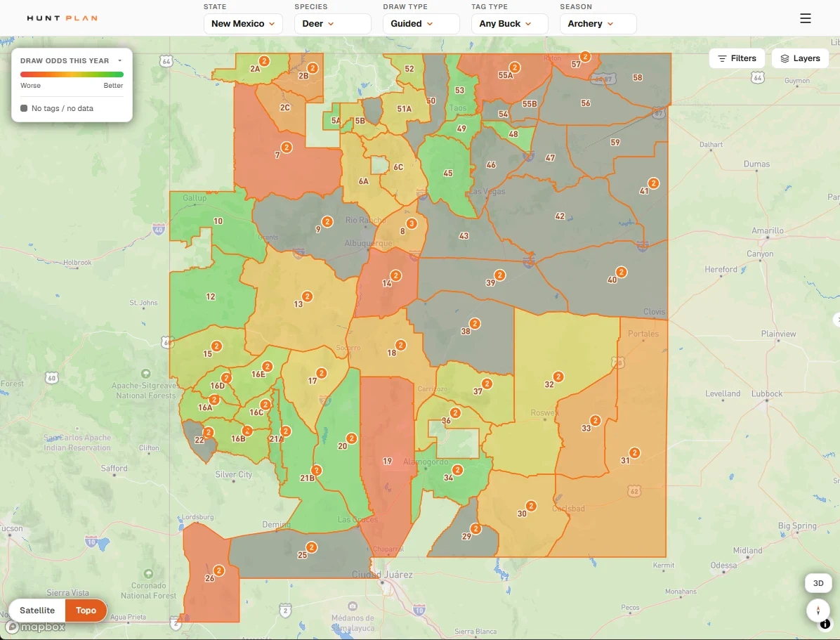840x640 pixels.
Task: Click the compass north-reset icon
Action: pos(818,610)
